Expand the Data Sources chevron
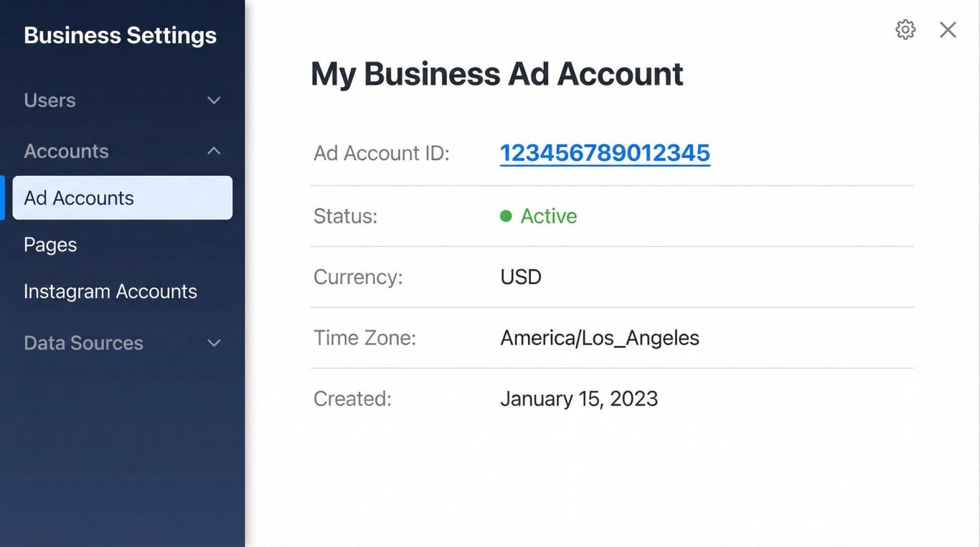Image resolution: width=980 pixels, height=547 pixels. tap(214, 343)
